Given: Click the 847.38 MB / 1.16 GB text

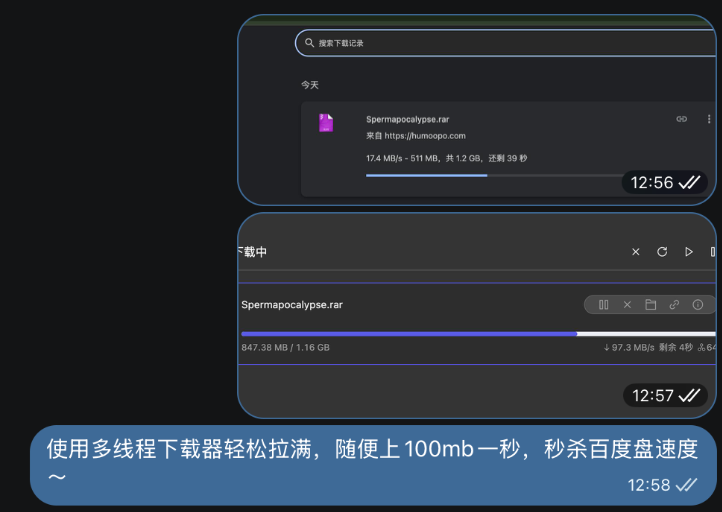Looking at the screenshot, I should [285, 348].
